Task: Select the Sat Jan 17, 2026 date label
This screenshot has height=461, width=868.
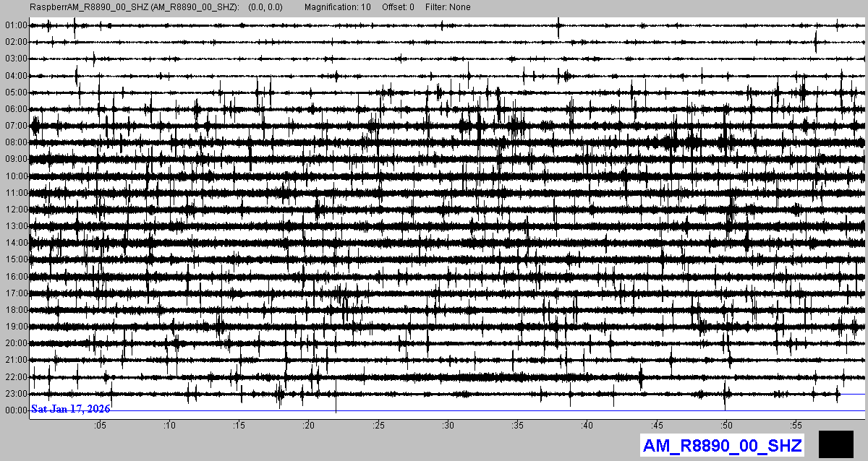Action: [70, 409]
